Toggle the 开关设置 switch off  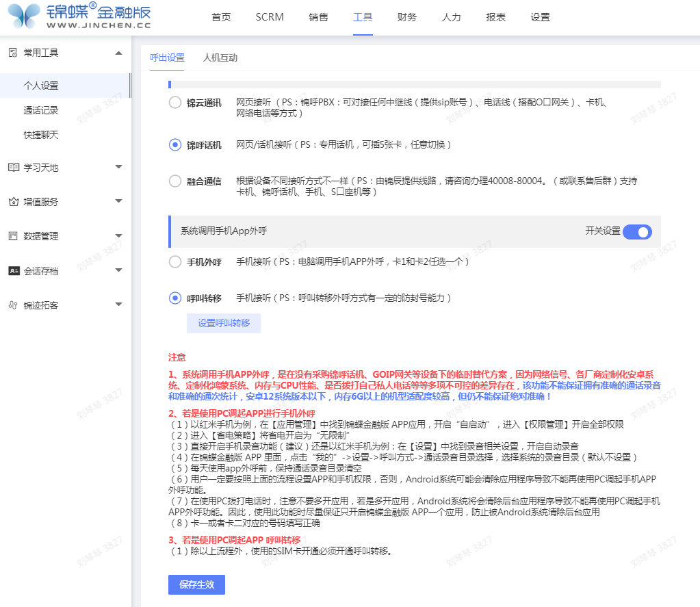(638, 232)
